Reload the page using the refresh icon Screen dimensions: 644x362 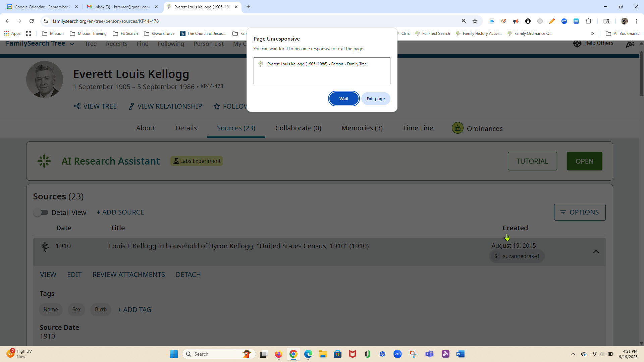coord(32,21)
